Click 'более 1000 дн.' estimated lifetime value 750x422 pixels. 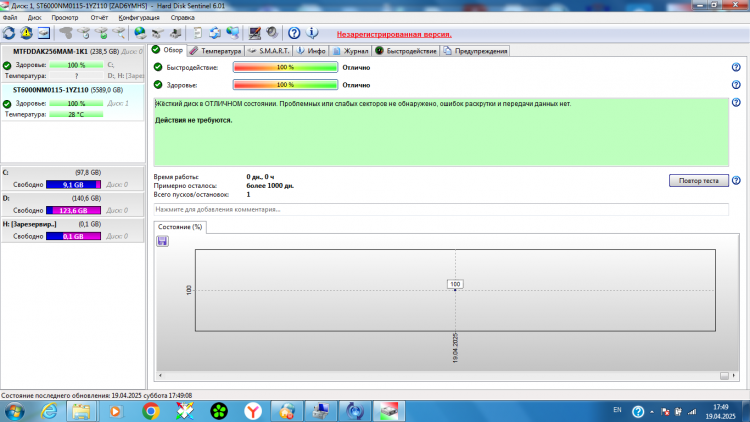click(270, 186)
